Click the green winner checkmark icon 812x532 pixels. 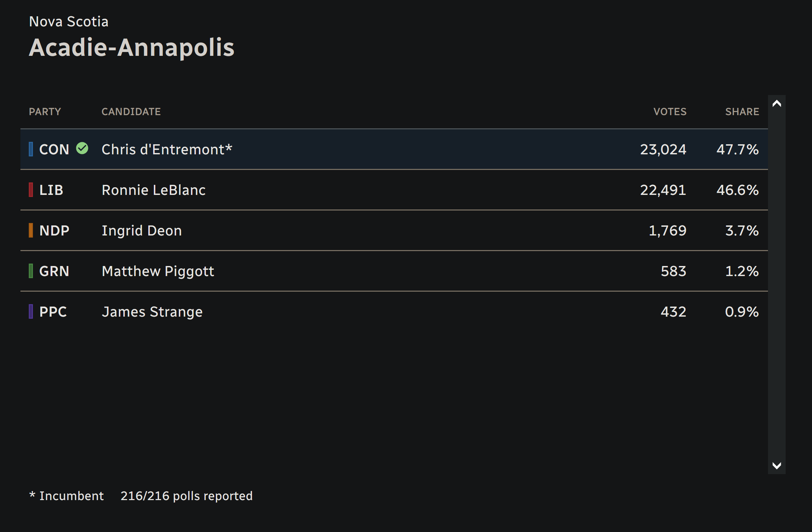click(82, 148)
